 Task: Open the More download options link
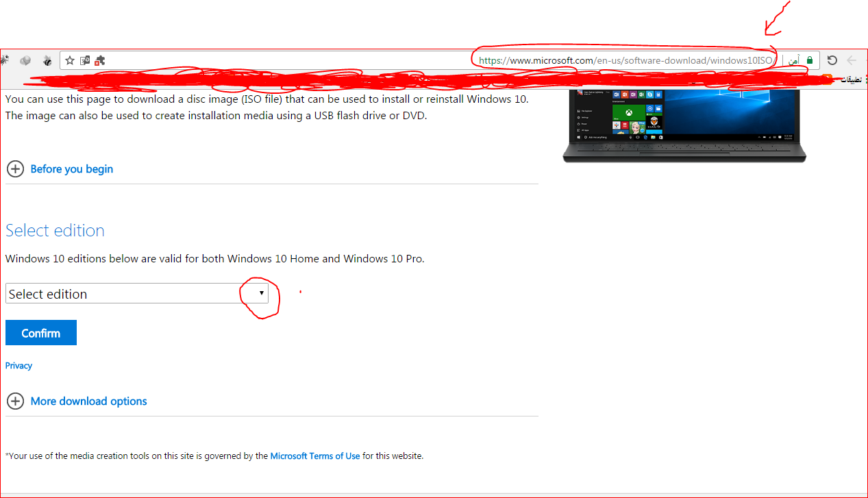click(89, 401)
